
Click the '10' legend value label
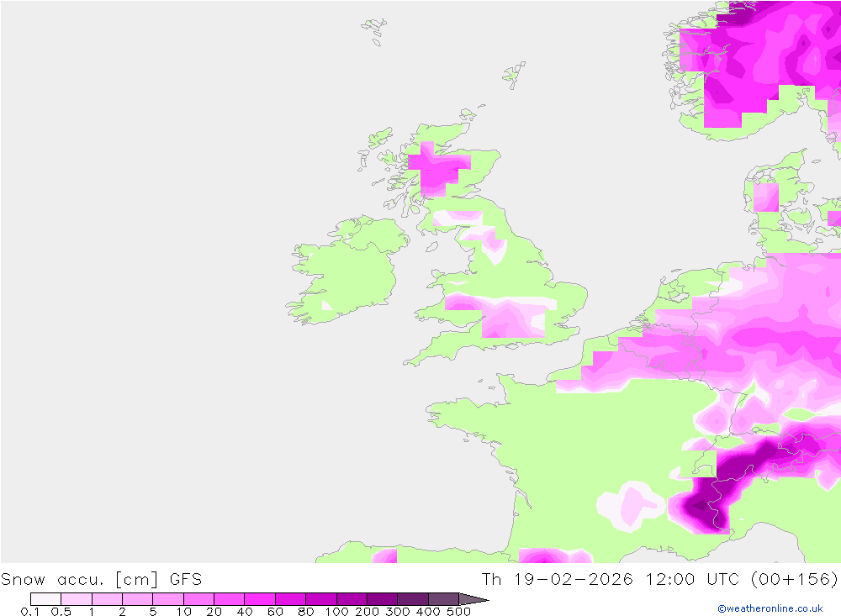(x=183, y=612)
